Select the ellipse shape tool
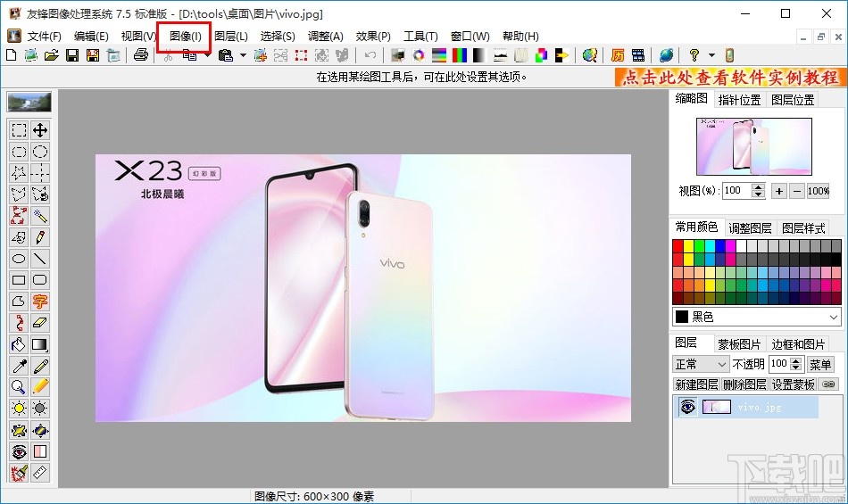The image size is (848, 504). tap(19, 259)
